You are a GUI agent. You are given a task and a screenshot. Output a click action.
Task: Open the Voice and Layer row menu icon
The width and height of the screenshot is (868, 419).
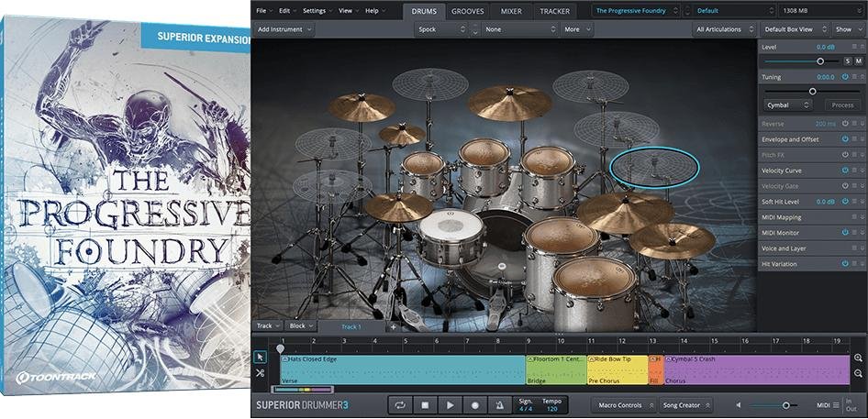[x=854, y=248]
